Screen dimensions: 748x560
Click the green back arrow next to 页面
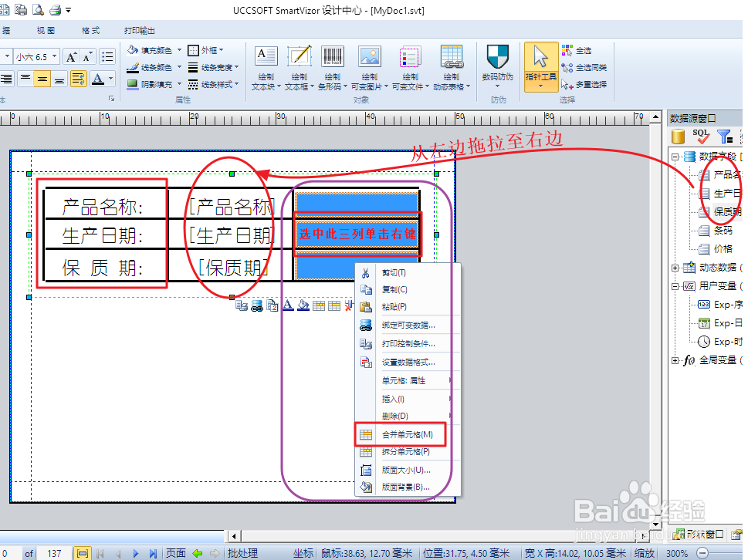pos(197,553)
